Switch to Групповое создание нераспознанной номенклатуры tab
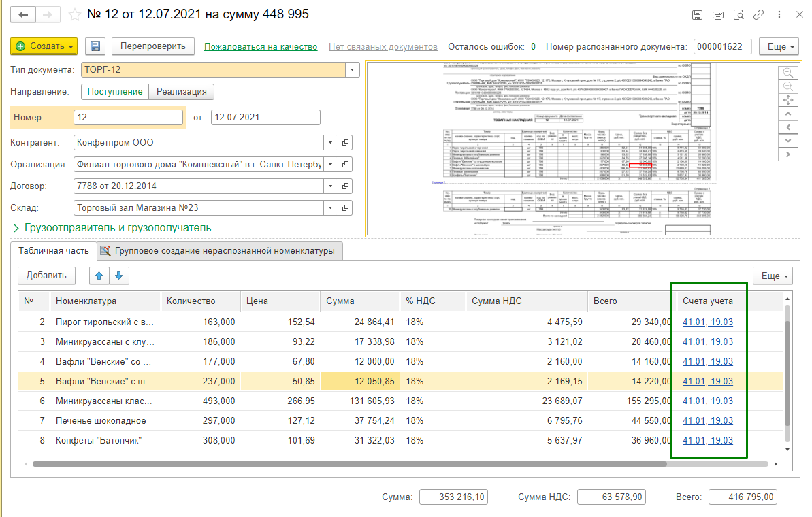812x517 pixels. [x=219, y=251]
